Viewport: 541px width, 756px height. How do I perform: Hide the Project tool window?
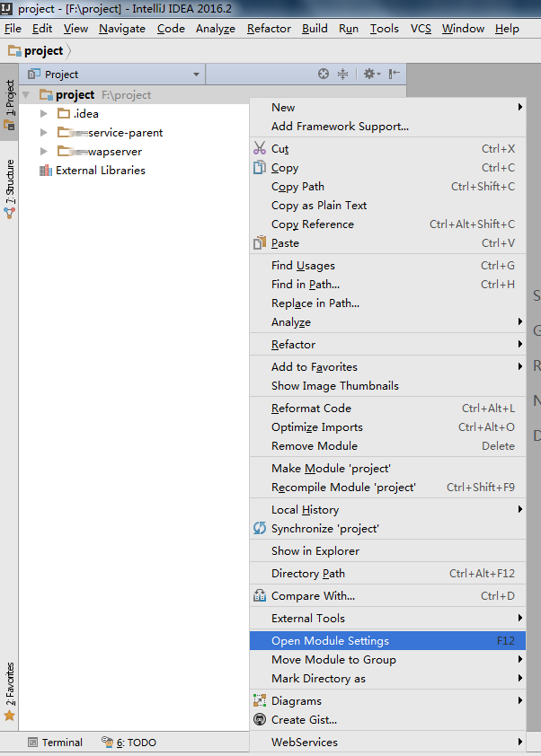[x=395, y=74]
